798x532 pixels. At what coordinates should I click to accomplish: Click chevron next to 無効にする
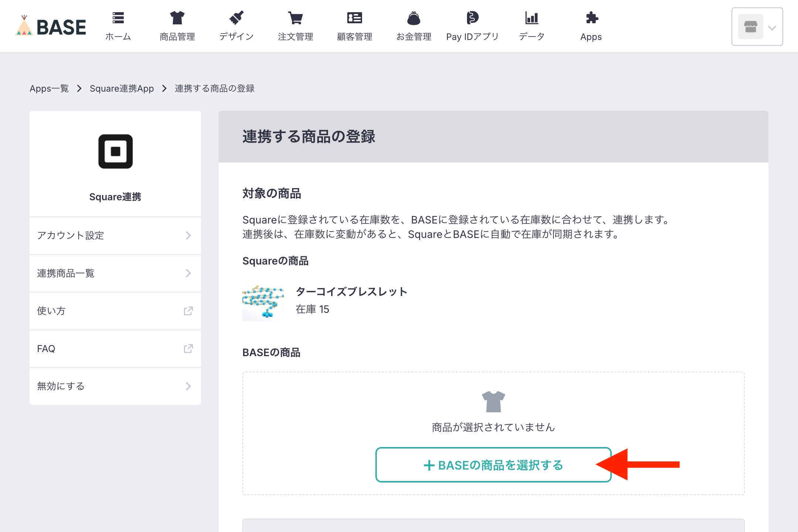tap(188, 386)
